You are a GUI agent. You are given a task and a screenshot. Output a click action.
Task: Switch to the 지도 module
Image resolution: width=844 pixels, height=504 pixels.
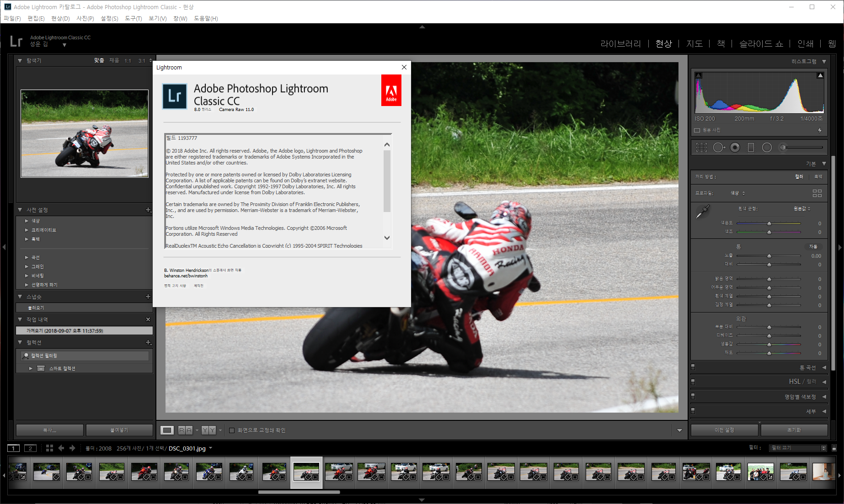[694, 44]
